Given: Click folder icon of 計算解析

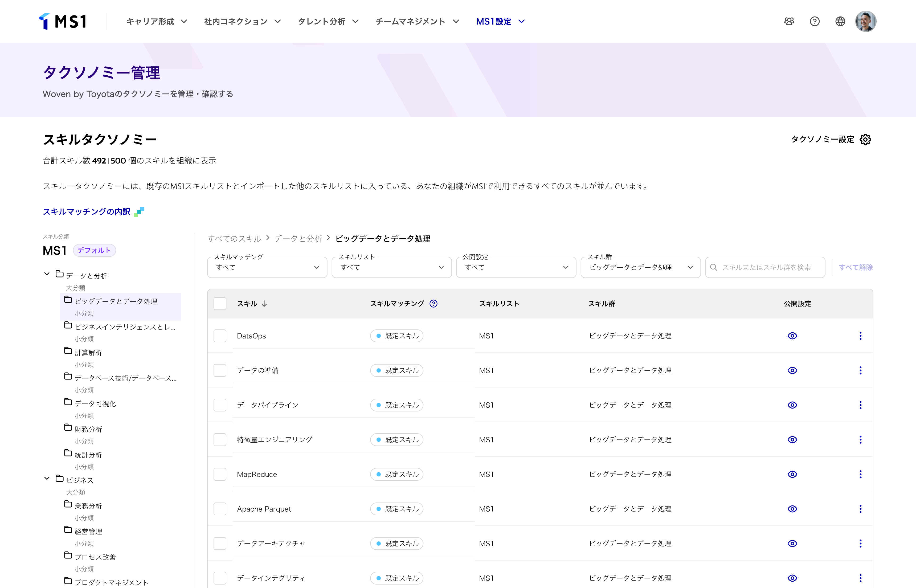Looking at the screenshot, I should click(x=68, y=351).
